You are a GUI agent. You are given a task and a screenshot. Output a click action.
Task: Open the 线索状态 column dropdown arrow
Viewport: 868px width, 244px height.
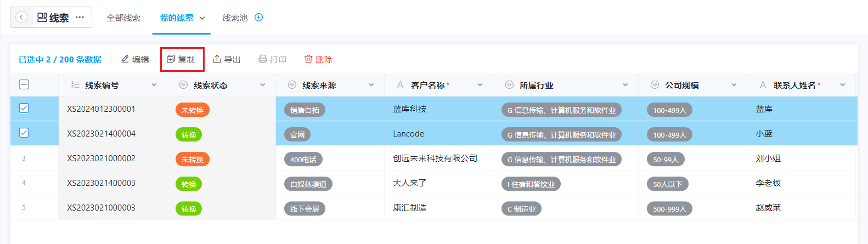tap(263, 85)
